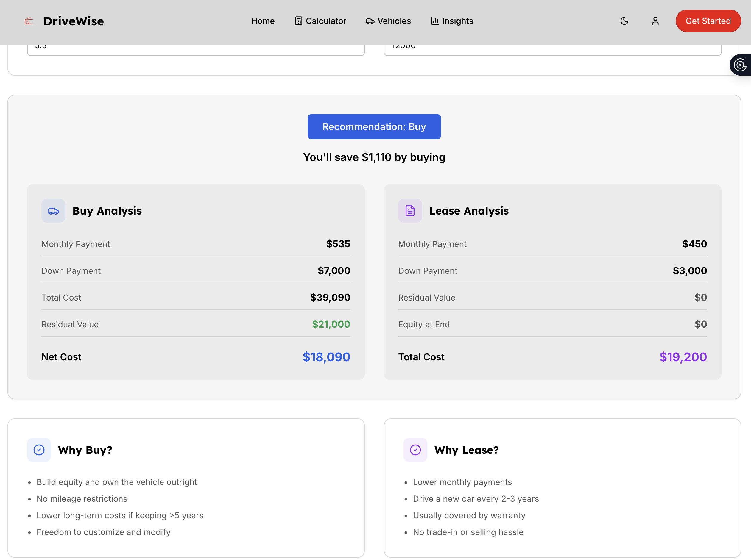
Task: Click the $18,090 Net Cost value
Action: tap(326, 357)
